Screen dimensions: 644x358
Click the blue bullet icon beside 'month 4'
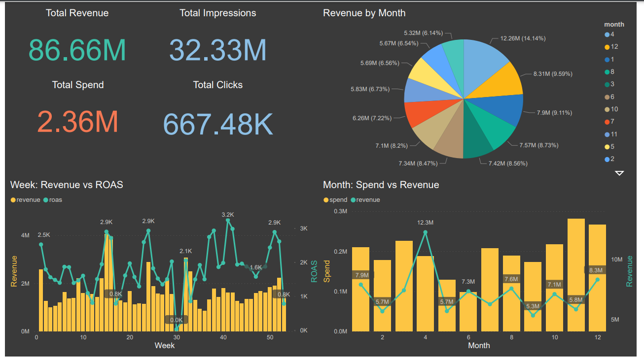[x=606, y=34]
